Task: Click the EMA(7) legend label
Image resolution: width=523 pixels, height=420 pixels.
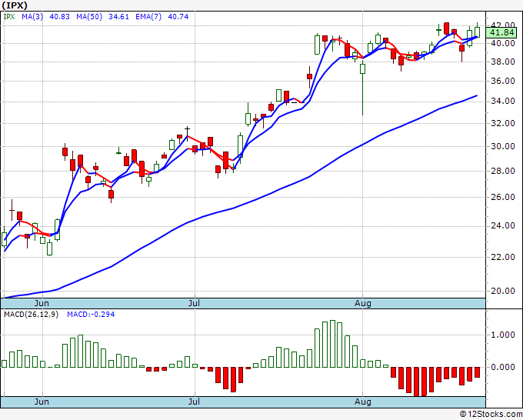Action: pyautogui.click(x=148, y=17)
